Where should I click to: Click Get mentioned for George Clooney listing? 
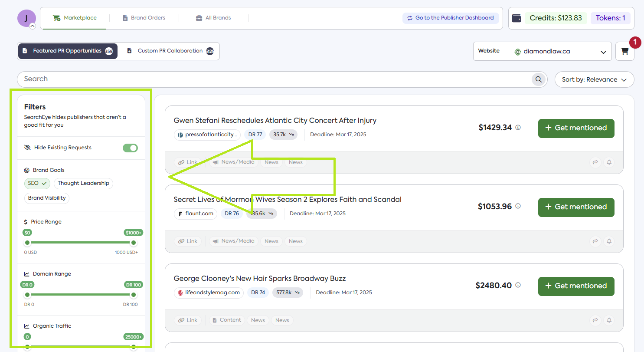pyautogui.click(x=576, y=286)
